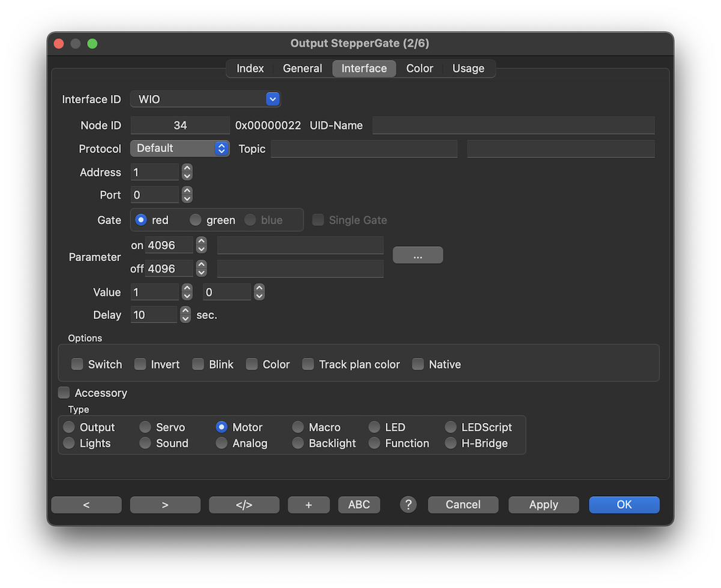
Task: Enable the Invert checkbox
Action: pos(141,365)
